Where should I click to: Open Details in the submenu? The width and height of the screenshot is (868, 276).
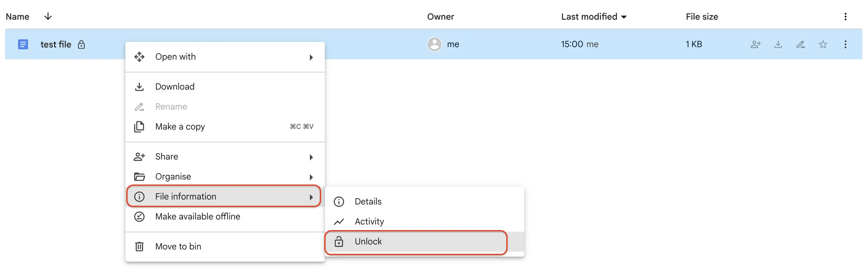pyautogui.click(x=425, y=201)
